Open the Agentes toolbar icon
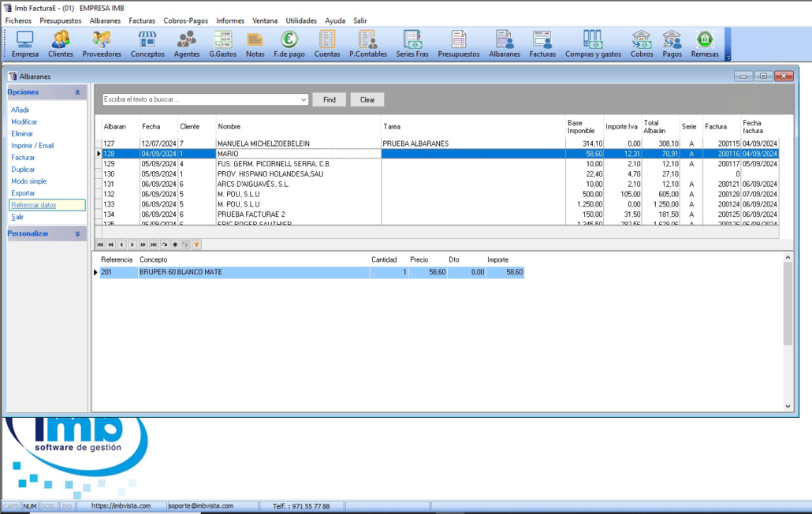The image size is (812, 514). coord(187,44)
